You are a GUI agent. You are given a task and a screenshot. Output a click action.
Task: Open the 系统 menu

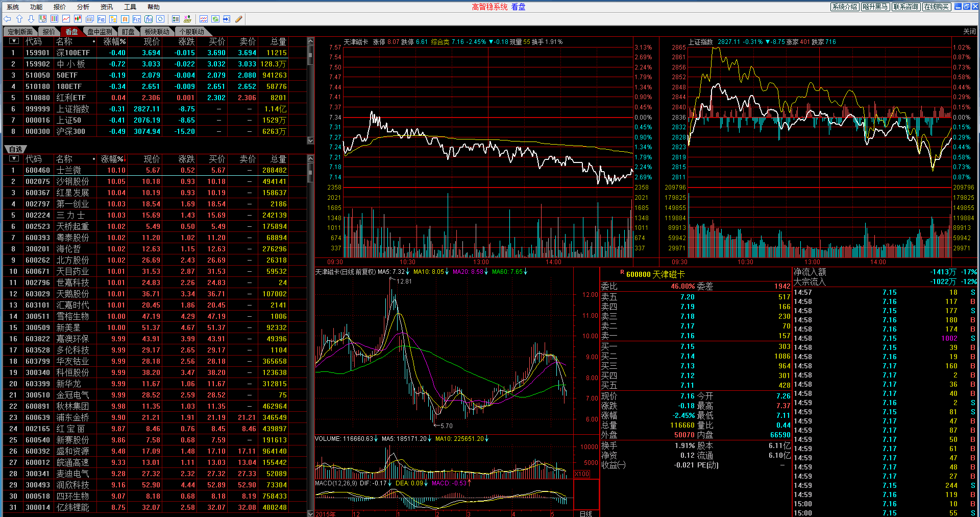[x=13, y=7]
